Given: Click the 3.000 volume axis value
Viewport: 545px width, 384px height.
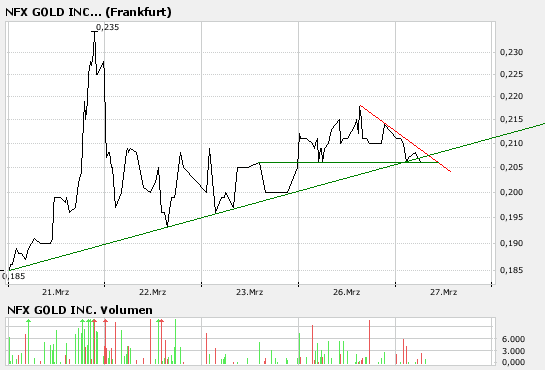Looking at the screenshot, I should tap(513, 351).
